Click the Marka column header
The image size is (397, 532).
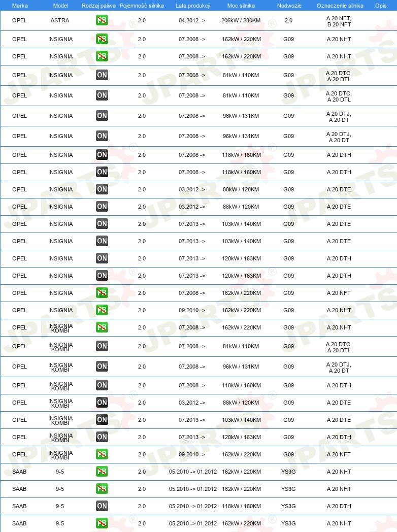[x=20, y=6]
